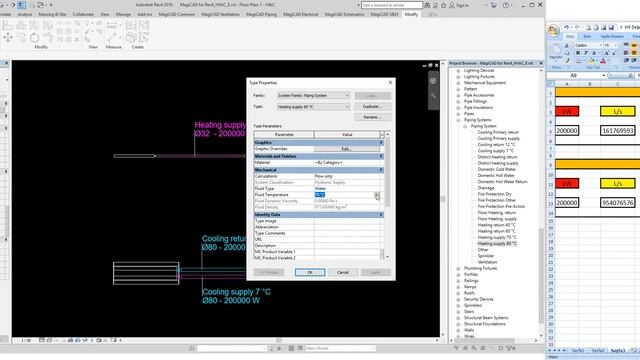This screenshot has width=640, height=360.
Task: Click Excel Underline icon in font group
Action: tap(593, 53)
